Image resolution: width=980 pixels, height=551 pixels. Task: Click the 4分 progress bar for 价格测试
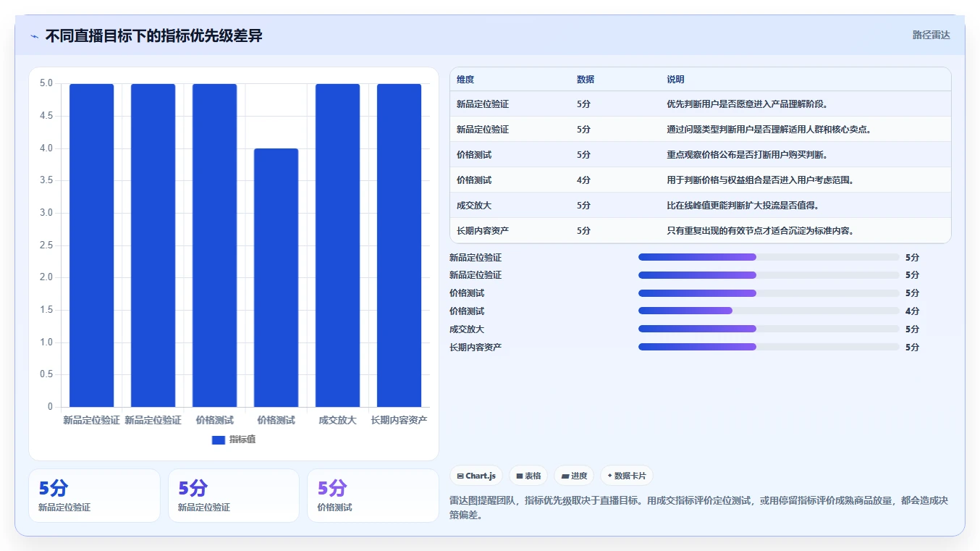pos(769,311)
